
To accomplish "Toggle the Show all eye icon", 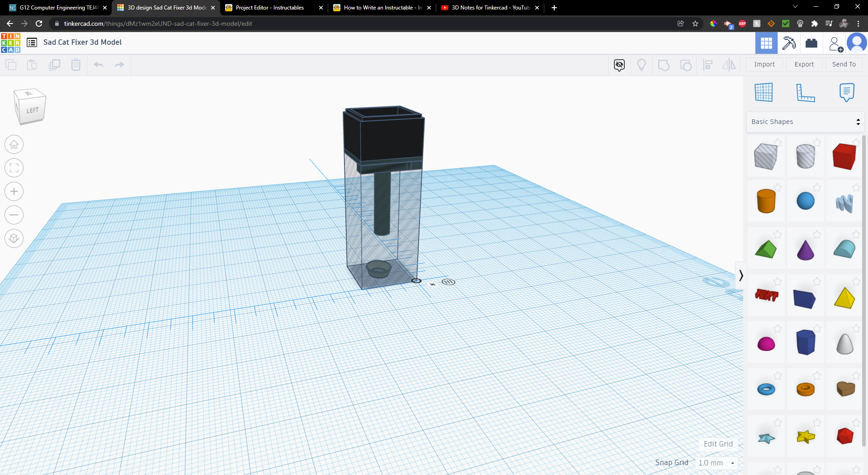I will [619, 65].
